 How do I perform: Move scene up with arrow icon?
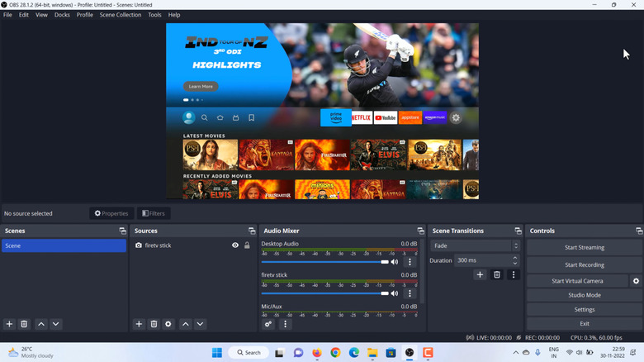[41, 324]
